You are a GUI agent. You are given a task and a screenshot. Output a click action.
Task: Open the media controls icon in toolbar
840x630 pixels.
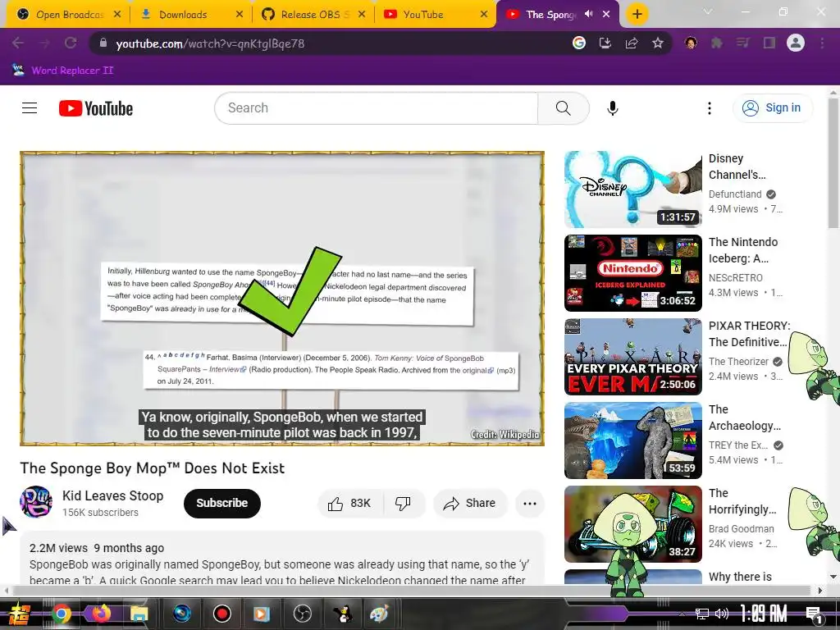(743, 43)
